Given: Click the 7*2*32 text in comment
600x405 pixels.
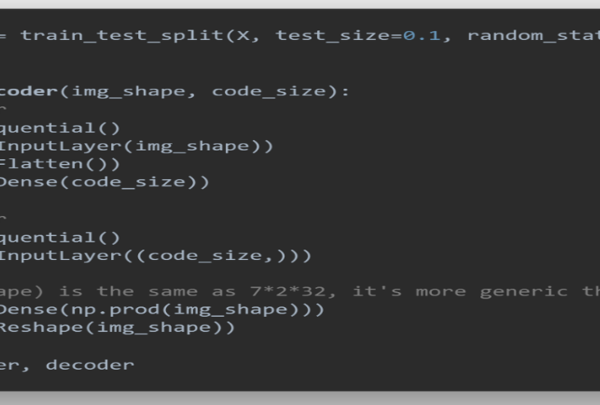Looking at the screenshot, I should tap(288, 292).
